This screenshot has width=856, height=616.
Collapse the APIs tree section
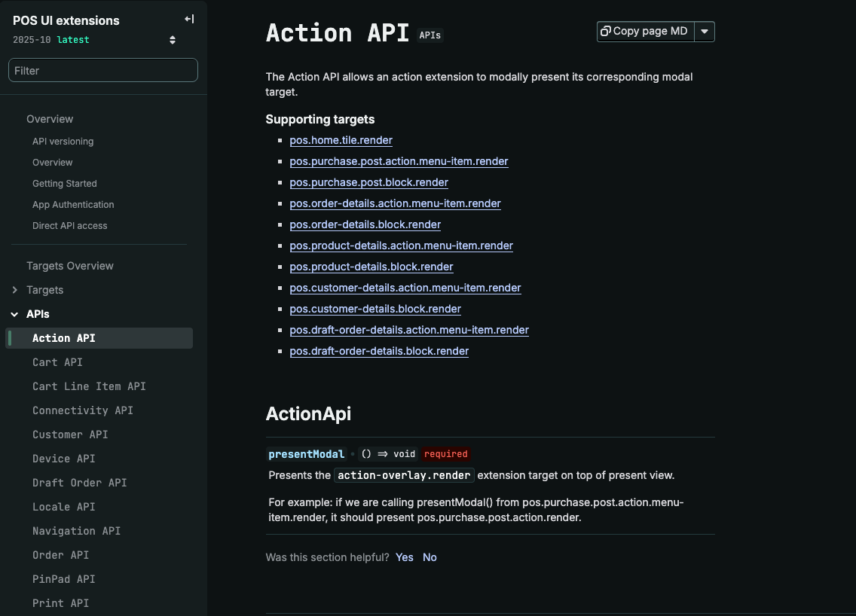(x=15, y=314)
